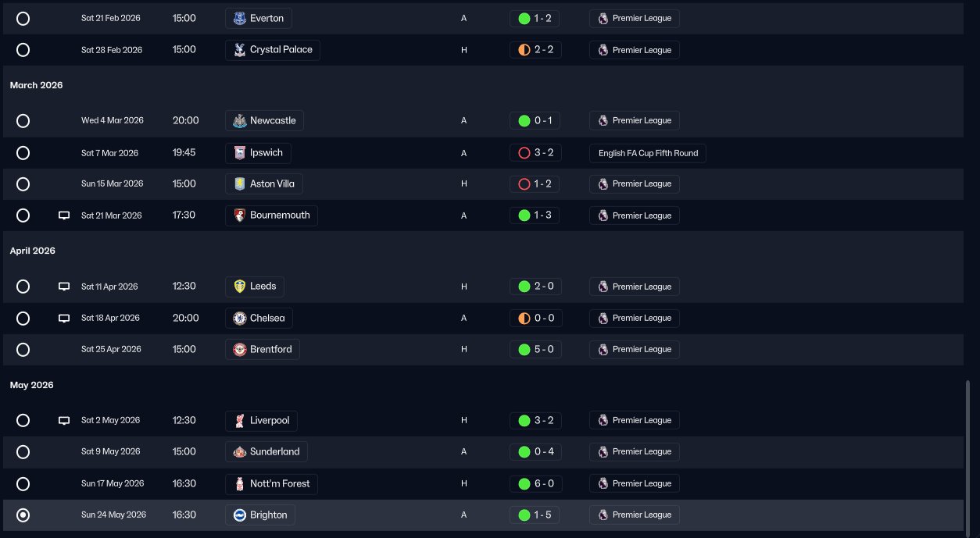Click the Everton club crest

239,18
